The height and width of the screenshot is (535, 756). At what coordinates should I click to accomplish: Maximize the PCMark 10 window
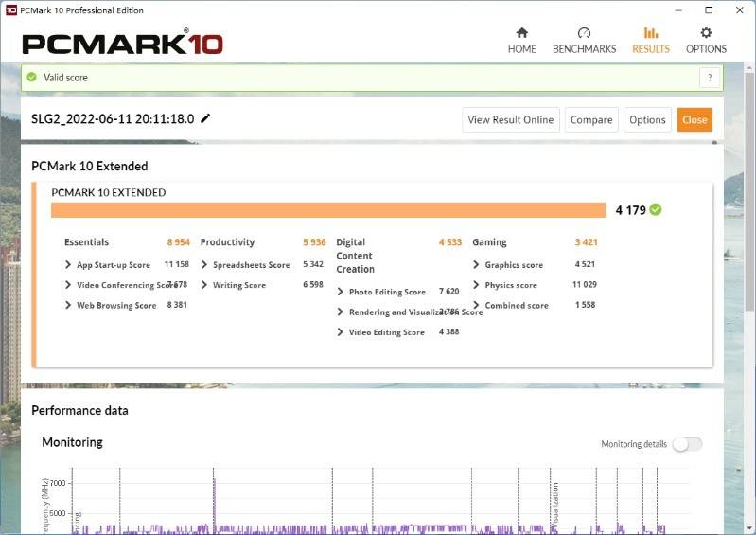pos(709,10)
